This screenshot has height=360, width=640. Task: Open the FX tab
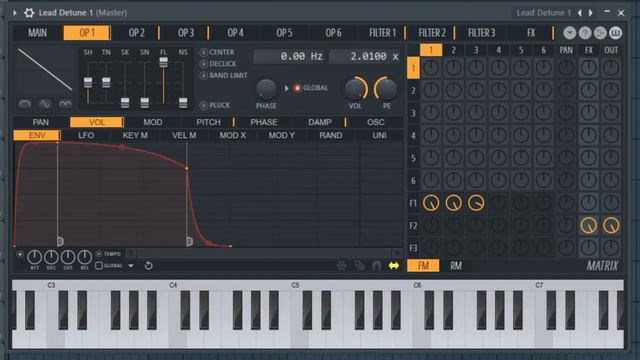tap(531, 33)
